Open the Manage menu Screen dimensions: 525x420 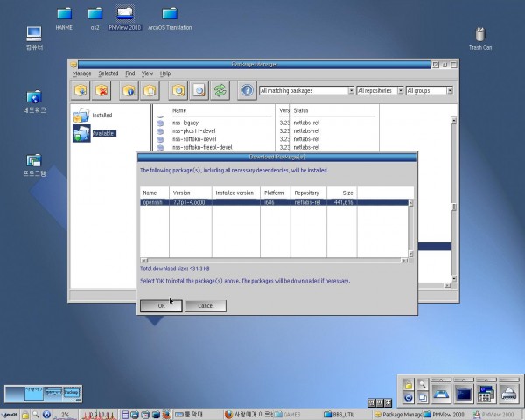click(x=81, y=73)
